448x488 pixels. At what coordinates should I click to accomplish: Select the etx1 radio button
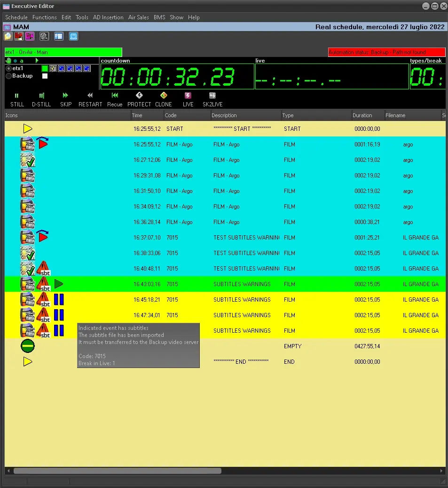[x=8, y=69]
